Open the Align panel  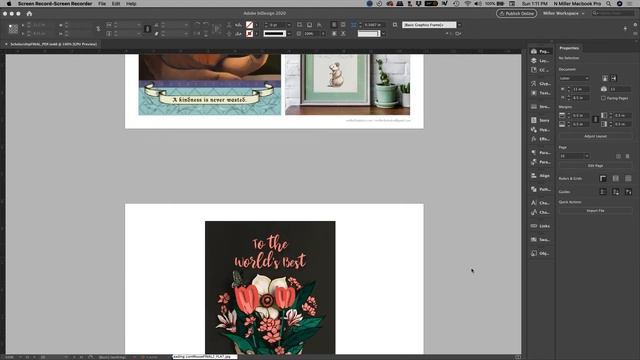(540, 176)
